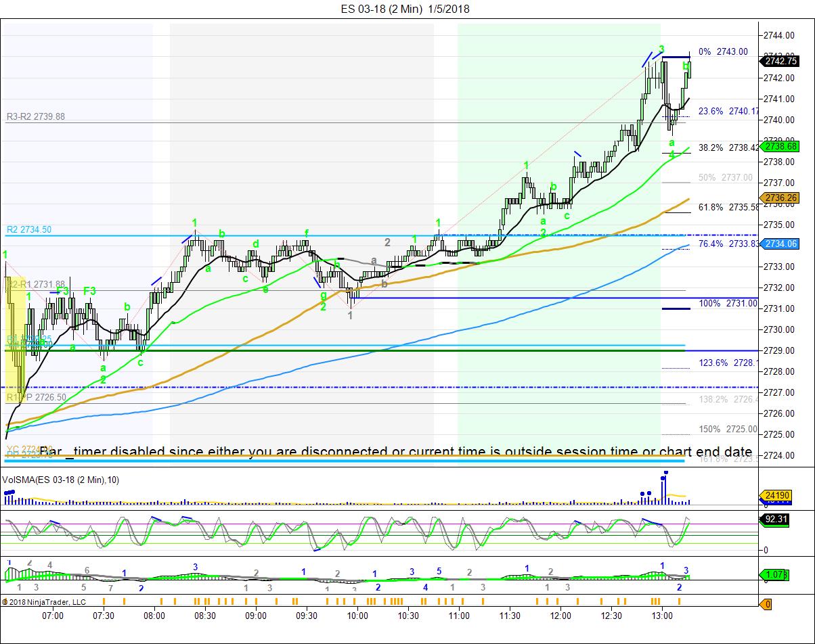815x644 pixels.
Task: Click the 10:00 time axis label
Action: pos(357,616)
